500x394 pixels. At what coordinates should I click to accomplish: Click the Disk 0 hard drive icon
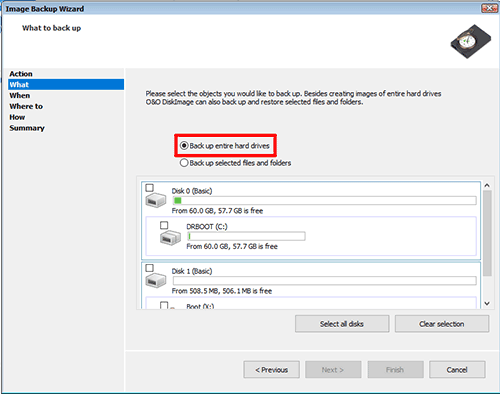coord(156,201)
